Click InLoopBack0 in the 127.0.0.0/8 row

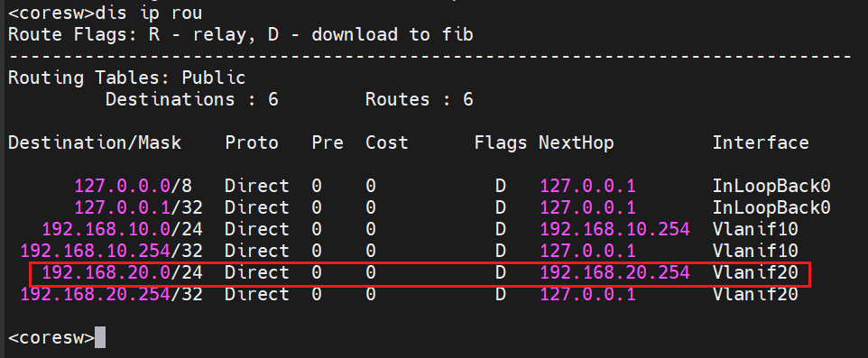point(771,186)
